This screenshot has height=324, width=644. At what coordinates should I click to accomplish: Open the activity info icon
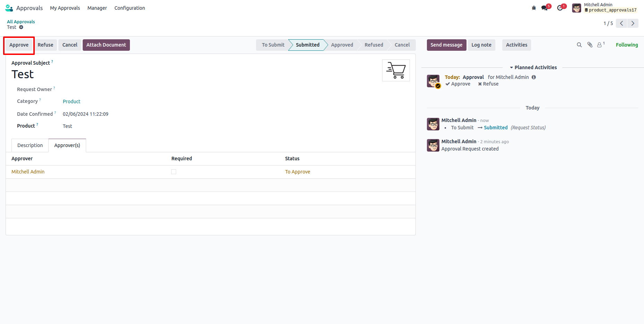click(534, 77)
